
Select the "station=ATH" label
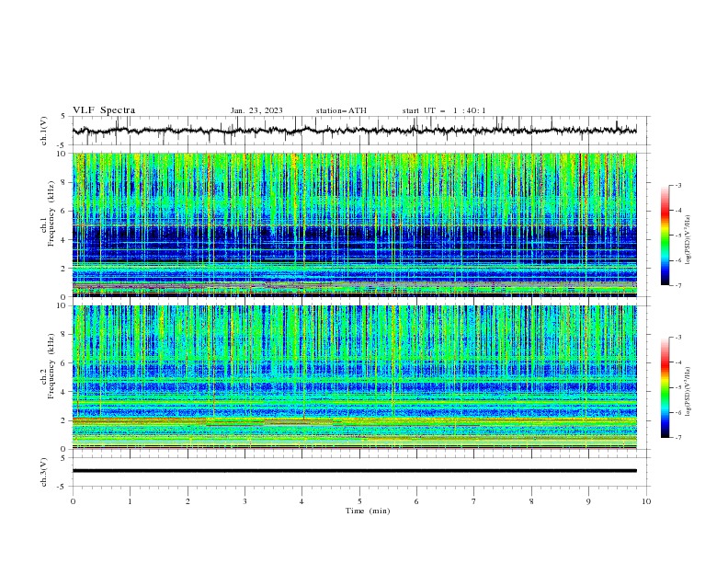click(341, 110)
